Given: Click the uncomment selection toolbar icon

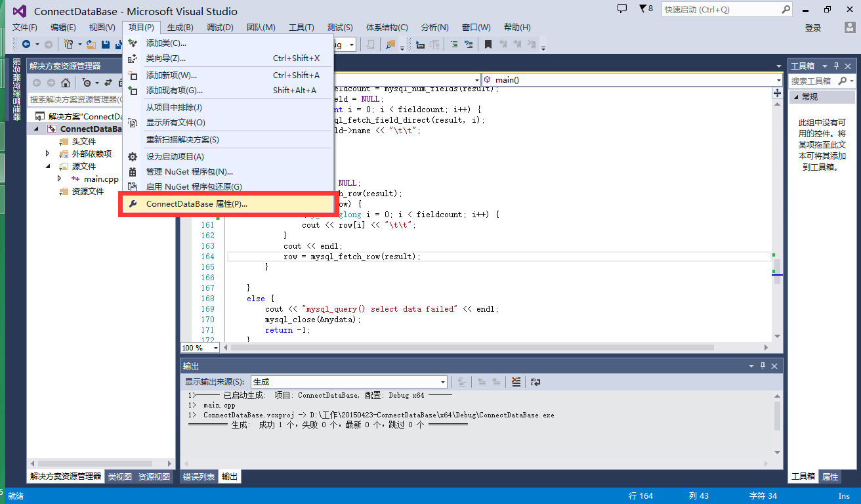Looking at the screenshot, I should [x=469, y=44].
